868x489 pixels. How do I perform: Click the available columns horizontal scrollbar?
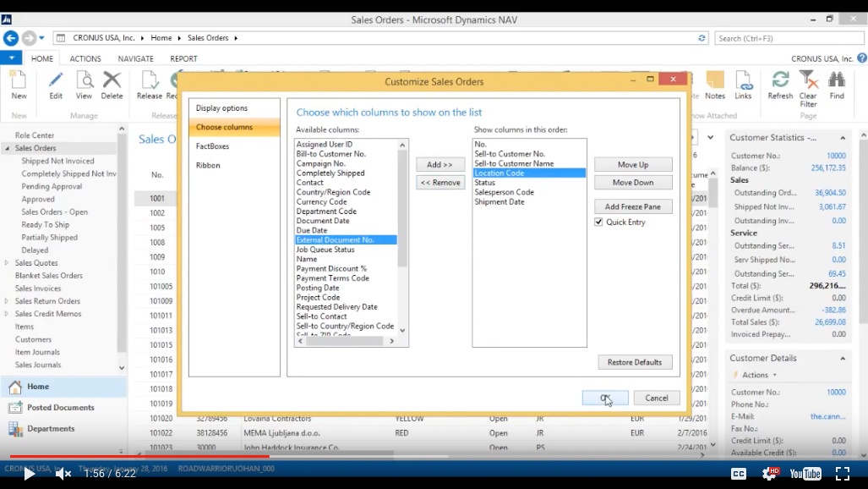[346, 341]
